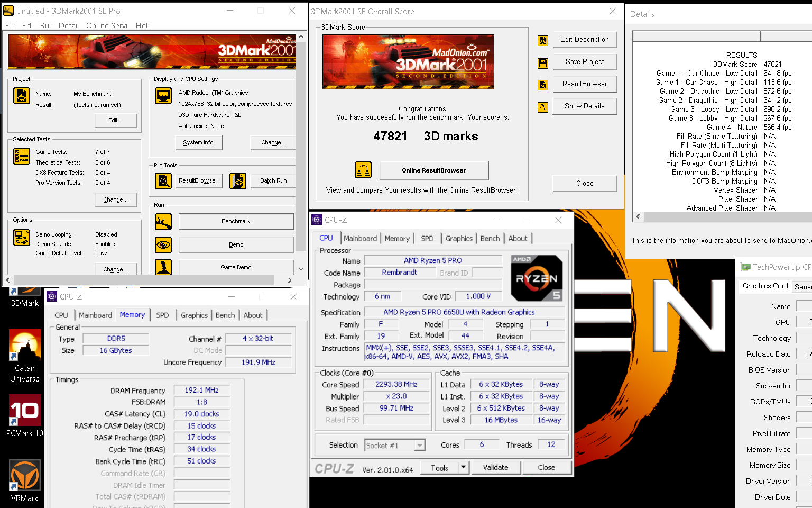Open the About tab in CPU-Z Memory window
Screen dimensions: 812x508
click(253, 315)
